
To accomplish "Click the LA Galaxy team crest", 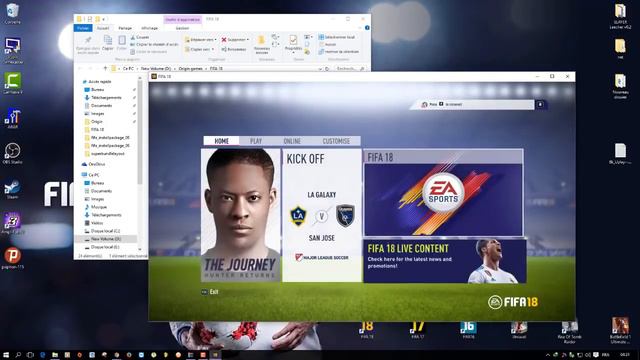I will (x=298, y=216).
